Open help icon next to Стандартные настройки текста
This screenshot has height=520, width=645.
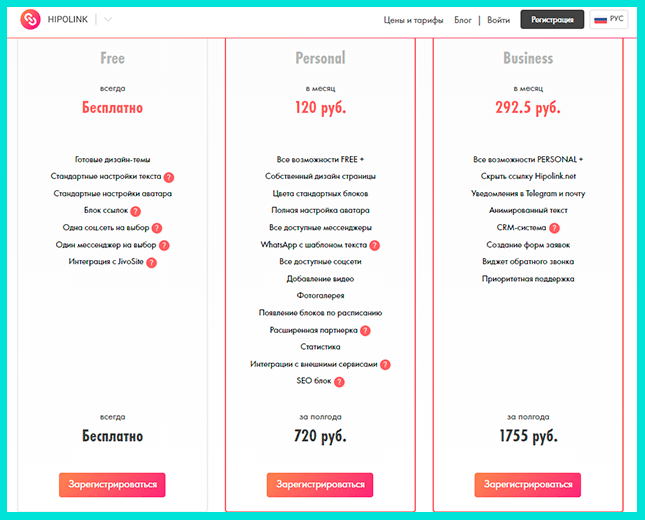169,177
